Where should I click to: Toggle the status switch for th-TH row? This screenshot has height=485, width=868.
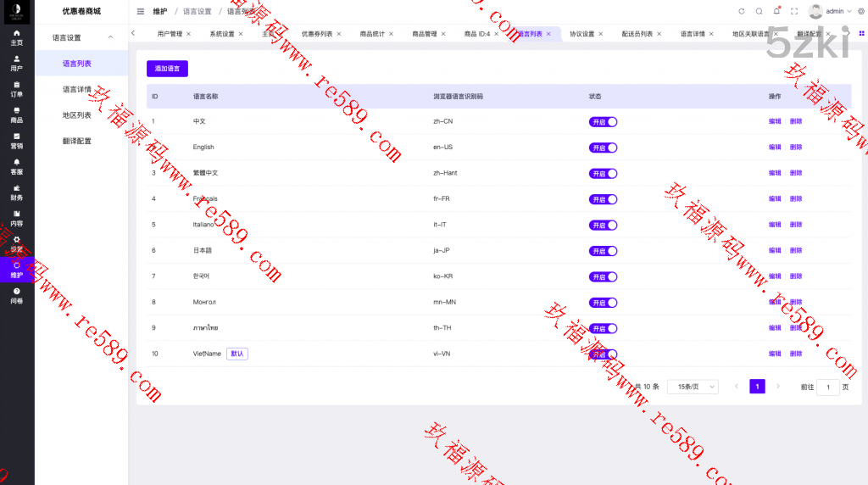603,328
